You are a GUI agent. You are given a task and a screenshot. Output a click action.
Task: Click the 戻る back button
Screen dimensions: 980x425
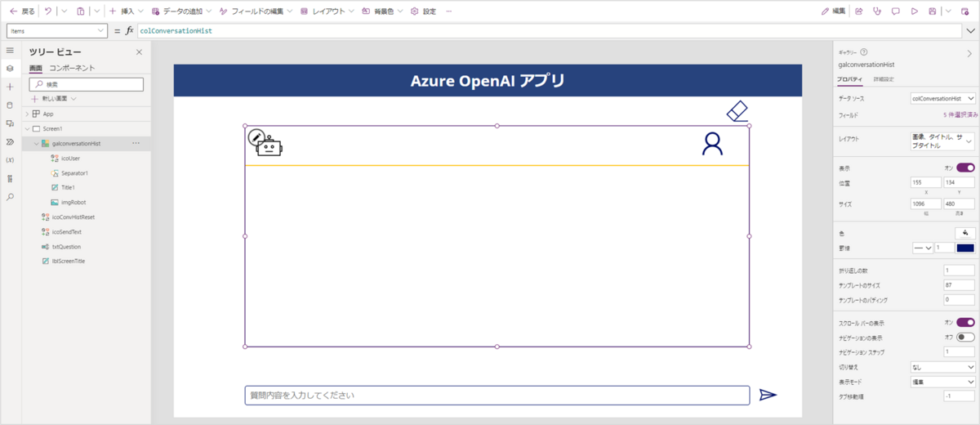pyautogui.click(x=22, y=11)
